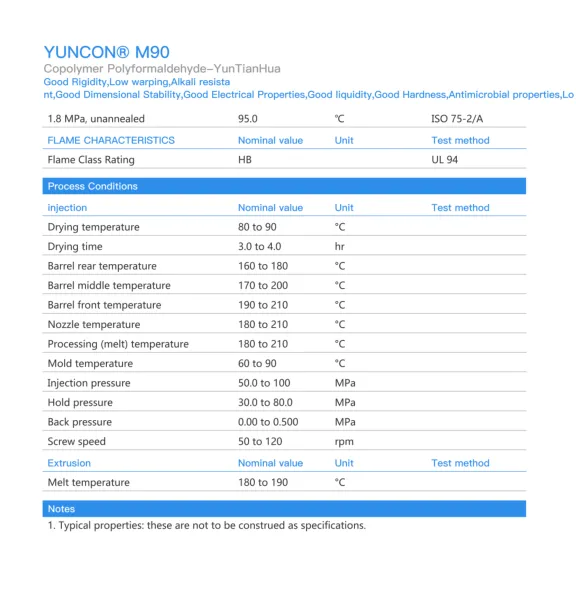Click the Back pressure value 0.00 to 0.500
576x610 pixels.
point(268,422)
